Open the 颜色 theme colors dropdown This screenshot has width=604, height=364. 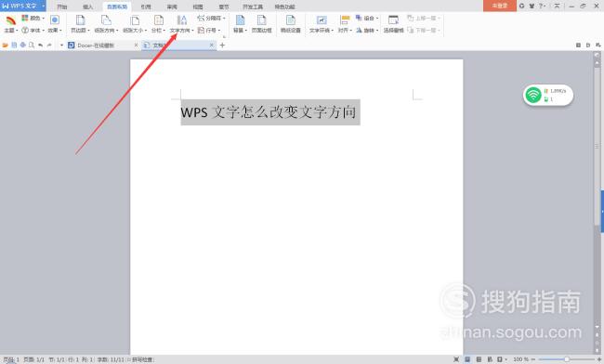[33, 18]
